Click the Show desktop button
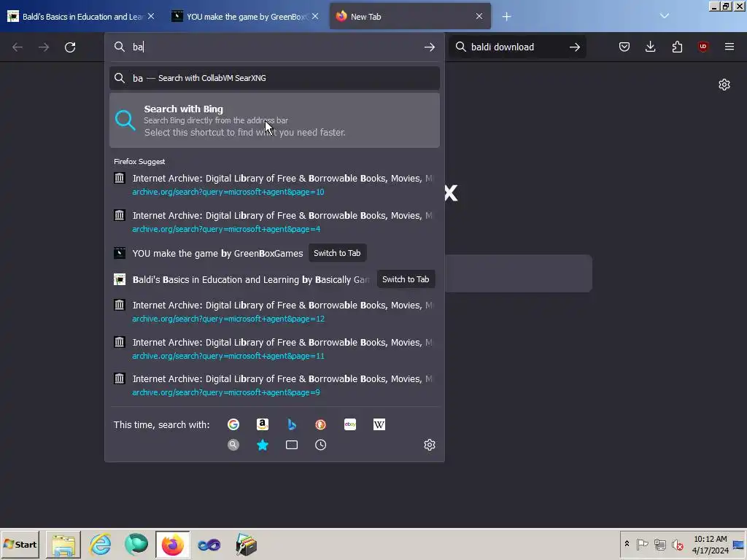The height and width of the screenshot is (560, 747). click(739, 544)
